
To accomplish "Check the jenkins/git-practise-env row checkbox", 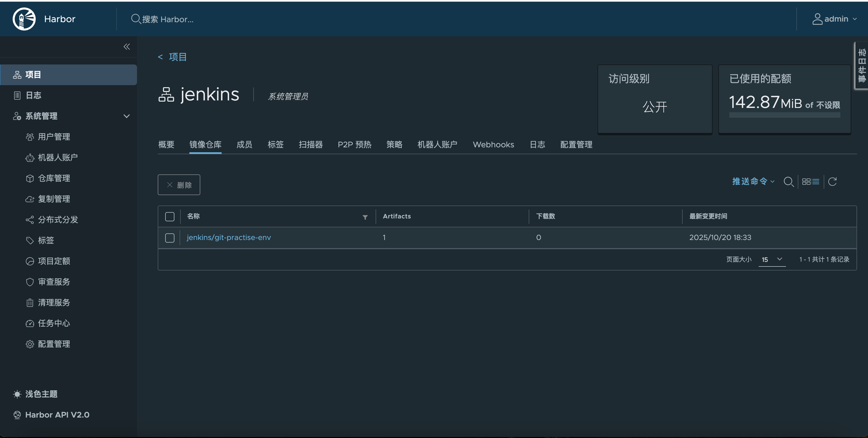I will pyautogui.click(x=170, y=237).
